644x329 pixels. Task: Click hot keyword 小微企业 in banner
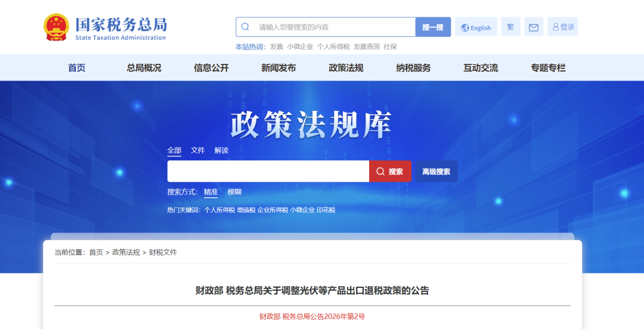(302, 210)
